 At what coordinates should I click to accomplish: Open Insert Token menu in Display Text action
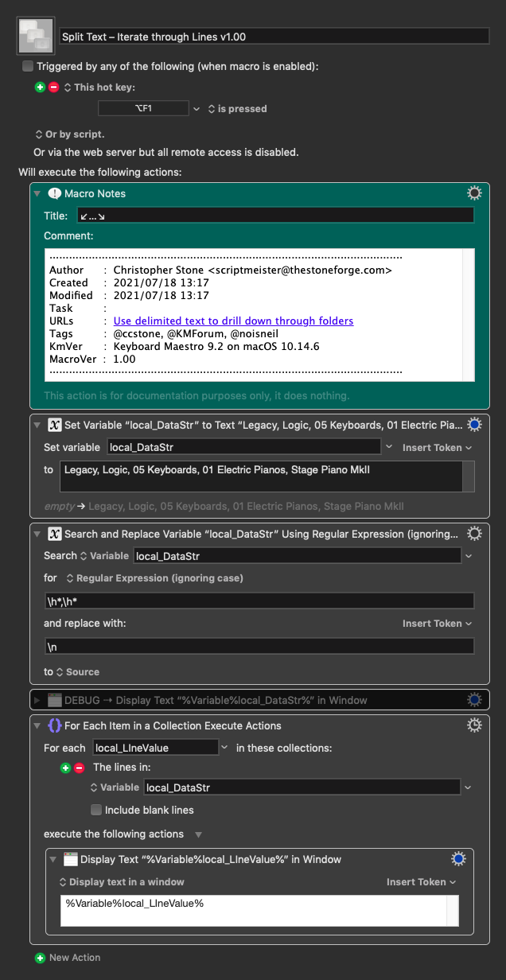pos(421,881)
